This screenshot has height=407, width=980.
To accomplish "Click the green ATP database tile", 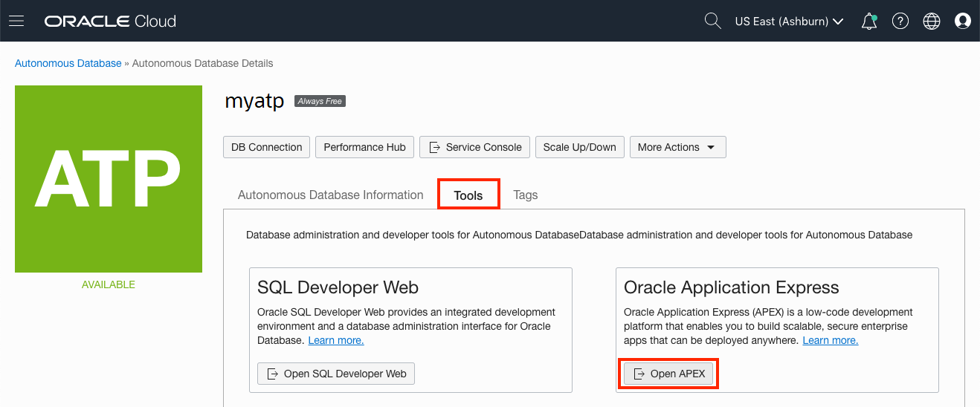I will click(109, 179).
